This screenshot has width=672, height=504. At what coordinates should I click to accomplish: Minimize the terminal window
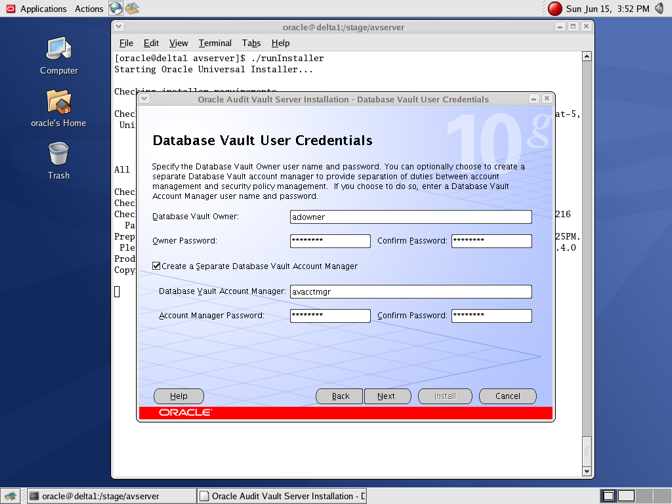(560, 27)
